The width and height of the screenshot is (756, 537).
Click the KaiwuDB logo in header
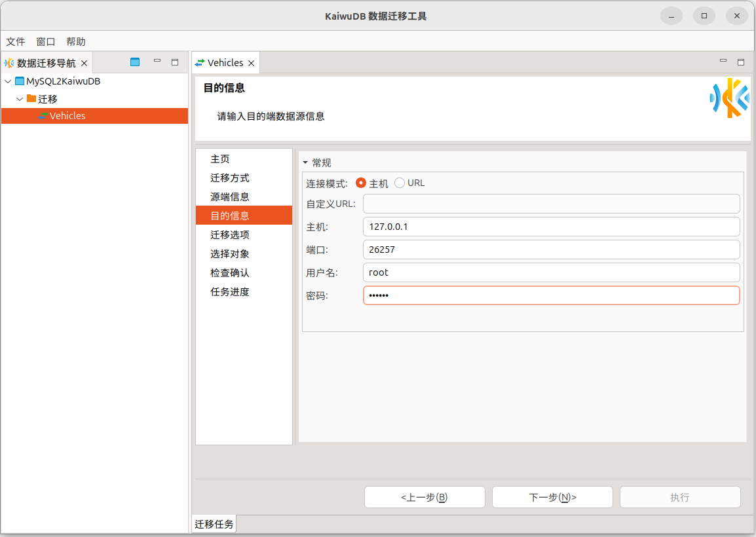[729, 98]
